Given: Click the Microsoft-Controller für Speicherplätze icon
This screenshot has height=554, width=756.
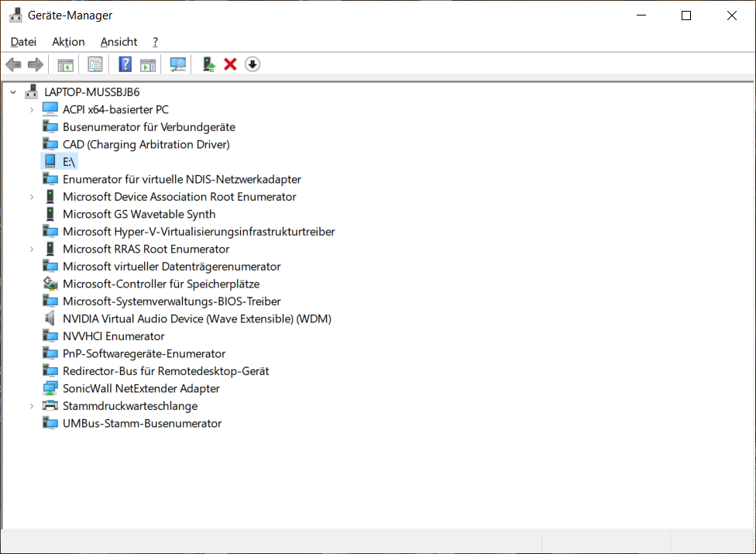Looking at the screenshot, I should click(50, 284).
